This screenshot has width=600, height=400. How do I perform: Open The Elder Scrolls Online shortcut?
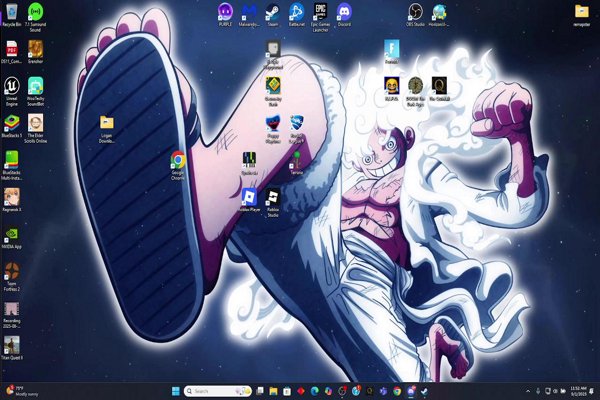coord(35,128)
